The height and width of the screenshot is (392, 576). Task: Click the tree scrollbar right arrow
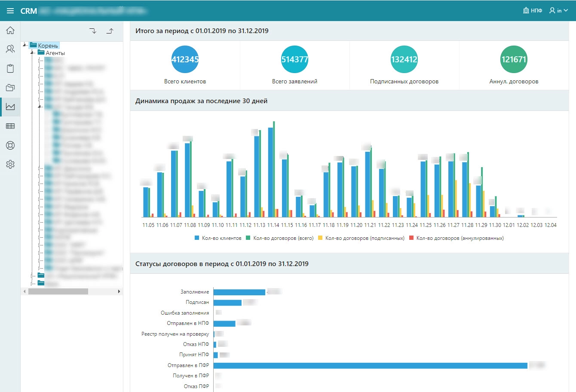point(119,291)
